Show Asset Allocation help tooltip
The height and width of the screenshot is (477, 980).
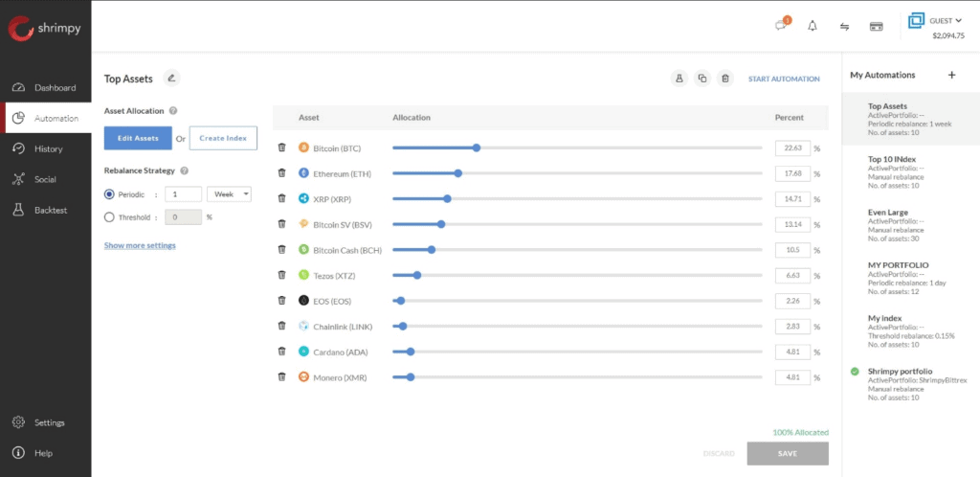point(173,111)
